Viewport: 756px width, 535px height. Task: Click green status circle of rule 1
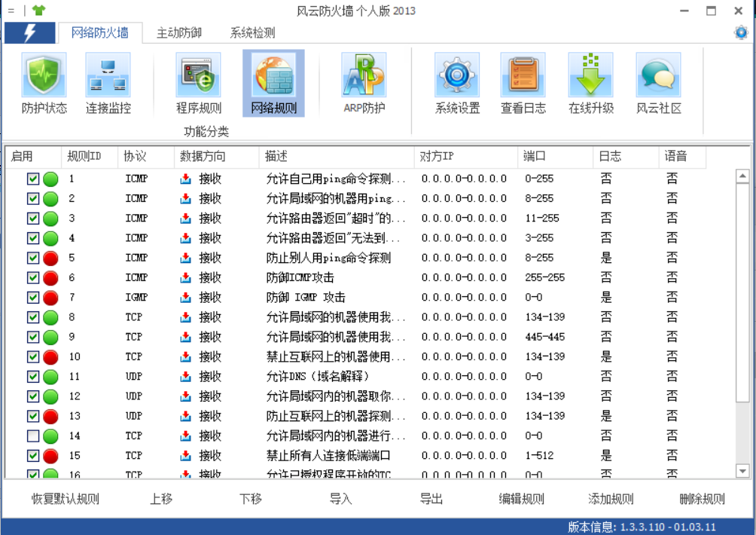(50, 179)
